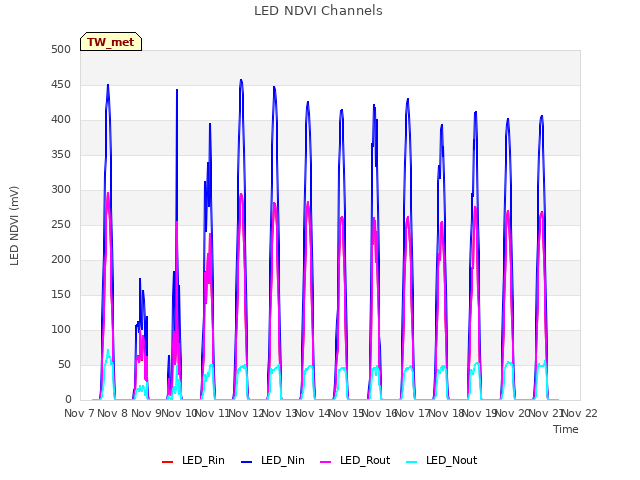Click the 350 y-axis tick label
Viewport: 640px width, 480px height.
pyautogui.click(x=61, y=155)
